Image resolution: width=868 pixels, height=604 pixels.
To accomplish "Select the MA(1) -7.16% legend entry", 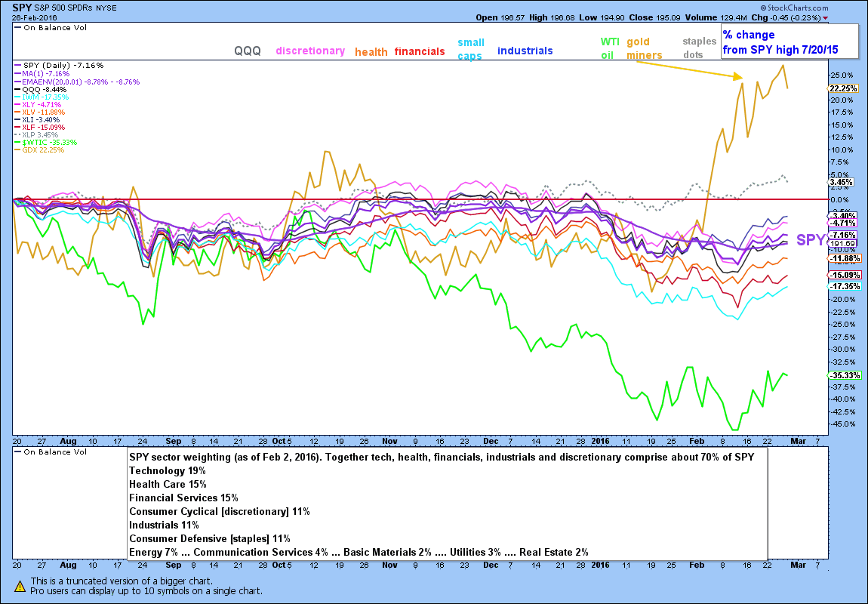I will 42,74.
